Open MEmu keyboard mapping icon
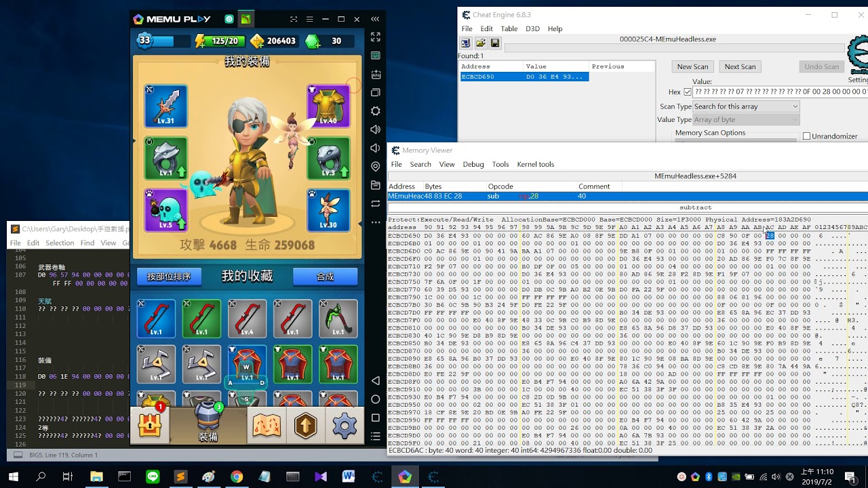The height and width of the screenshot is (488, 868). 376,56
